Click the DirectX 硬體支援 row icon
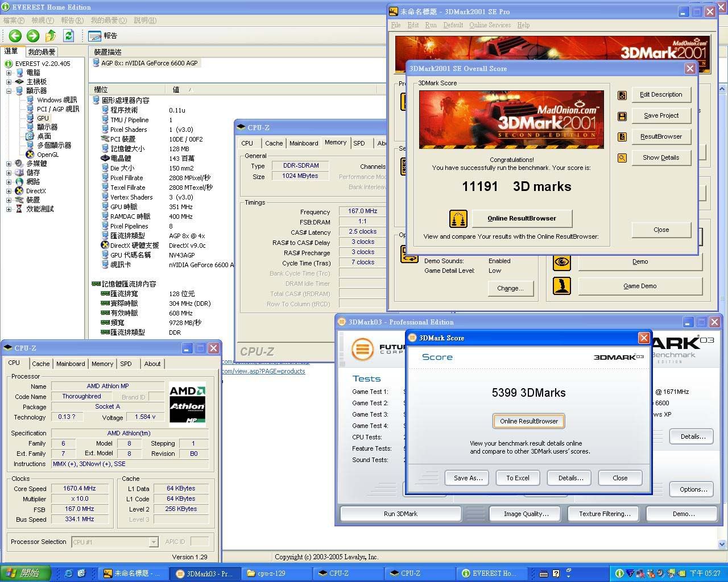728x582 pixels. pos(105,246)
